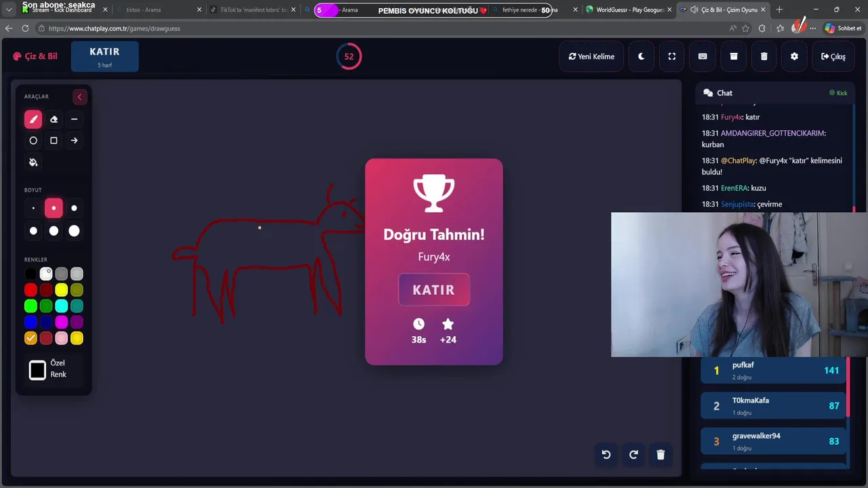Collapse the Araçlar tools panel
This screenshot has width=868, height=488.
point(79,97)
